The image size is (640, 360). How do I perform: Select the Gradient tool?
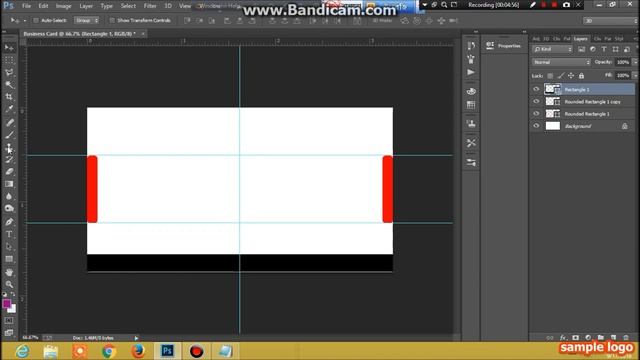point(9,184)
